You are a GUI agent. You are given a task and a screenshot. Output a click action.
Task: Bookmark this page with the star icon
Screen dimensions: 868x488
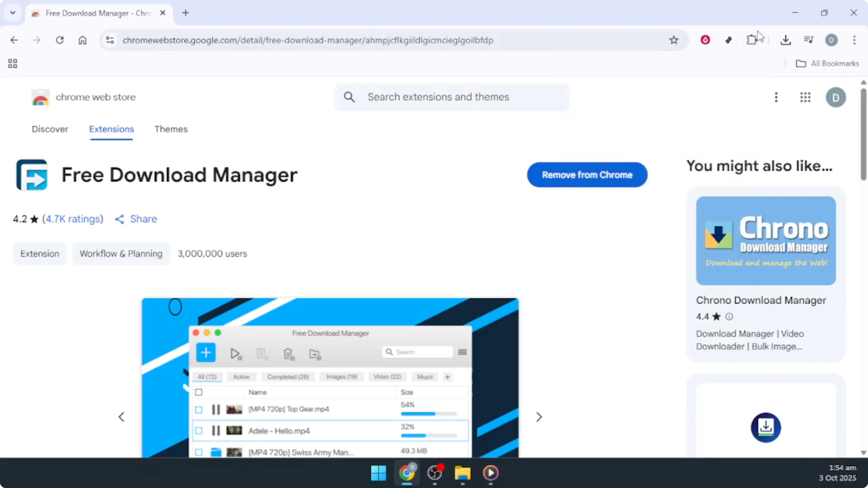(674, 40)
